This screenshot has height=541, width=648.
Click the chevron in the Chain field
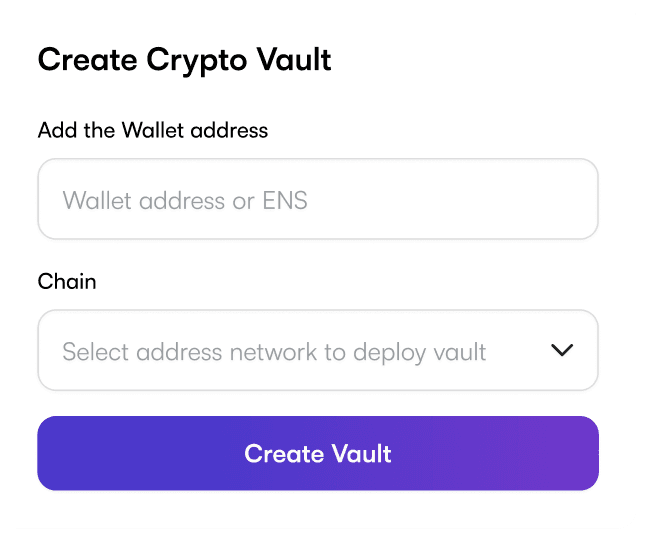[x=562, y=350]
